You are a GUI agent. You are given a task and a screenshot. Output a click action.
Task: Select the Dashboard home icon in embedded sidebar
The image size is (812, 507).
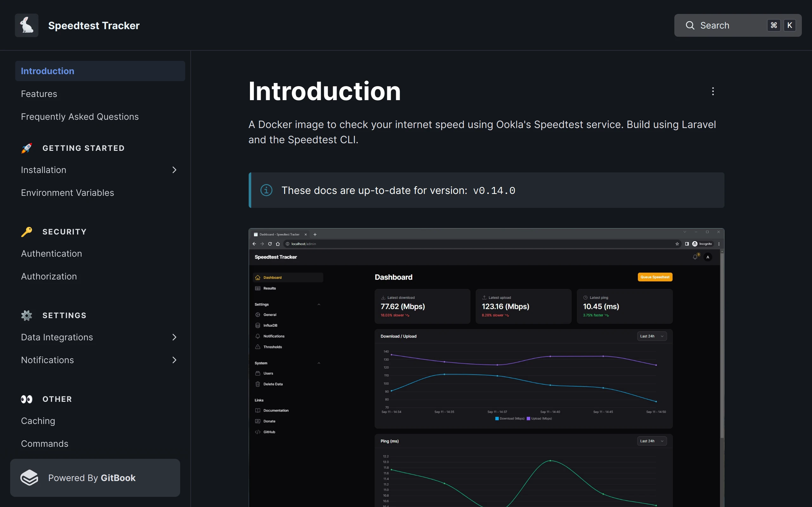click(258, 277)
